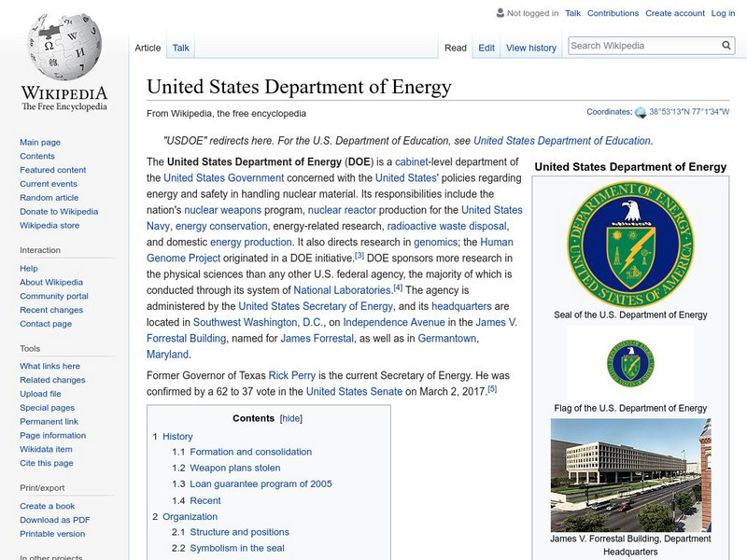Switch to the Talk page tab

pyautogui.click(x=180, y=48)
